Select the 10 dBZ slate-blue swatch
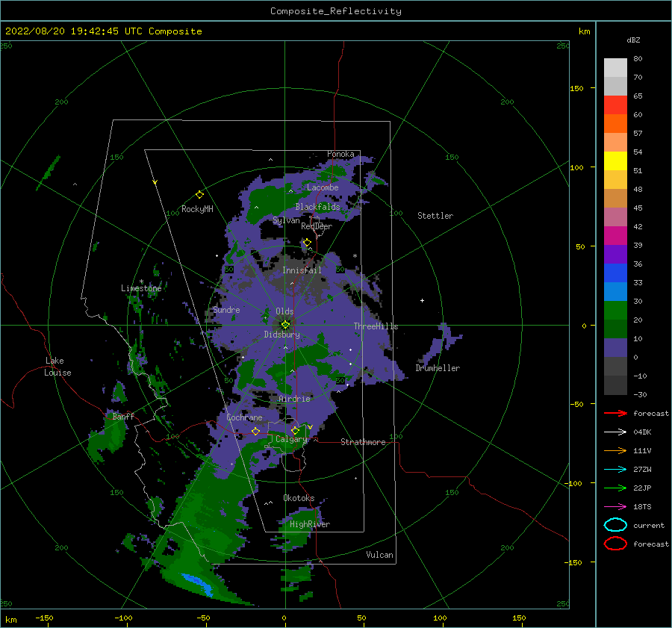672x628 pixels. coord(615,348)
